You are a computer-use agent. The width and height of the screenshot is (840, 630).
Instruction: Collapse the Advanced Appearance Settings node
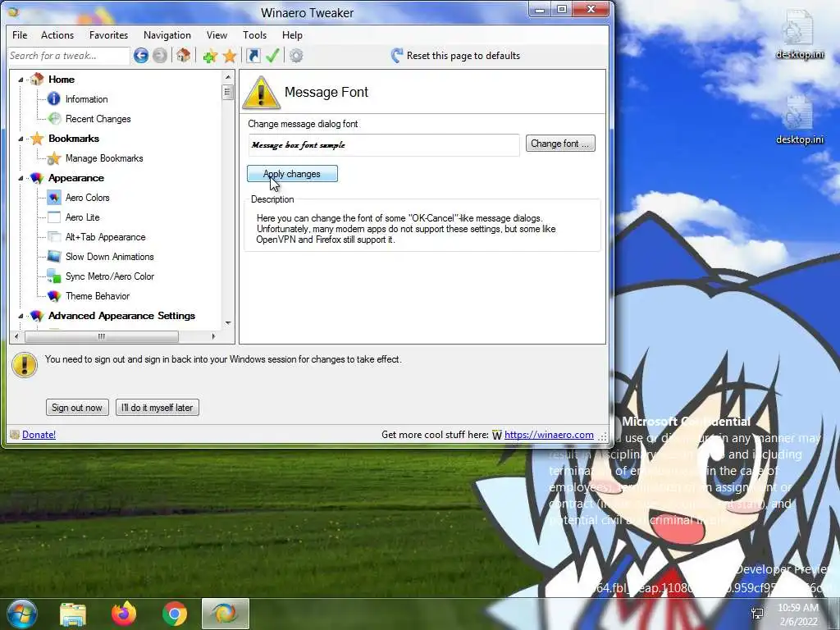21,316
